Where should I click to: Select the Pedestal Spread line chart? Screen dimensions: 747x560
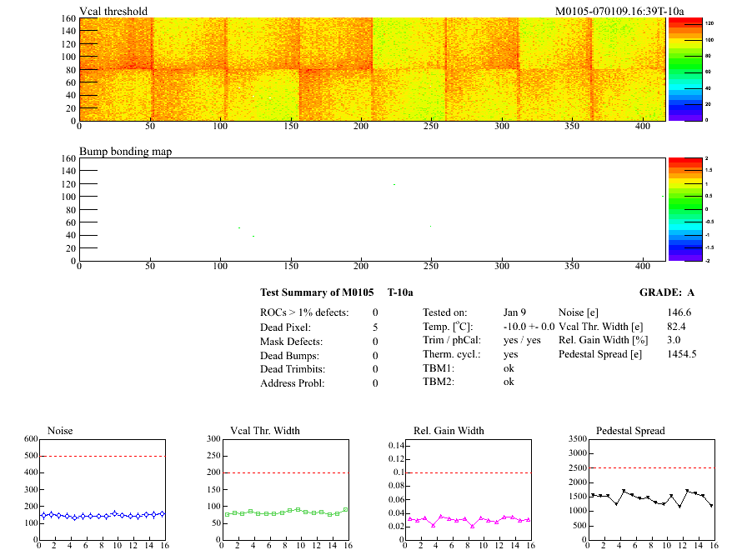tap(651, 487)
